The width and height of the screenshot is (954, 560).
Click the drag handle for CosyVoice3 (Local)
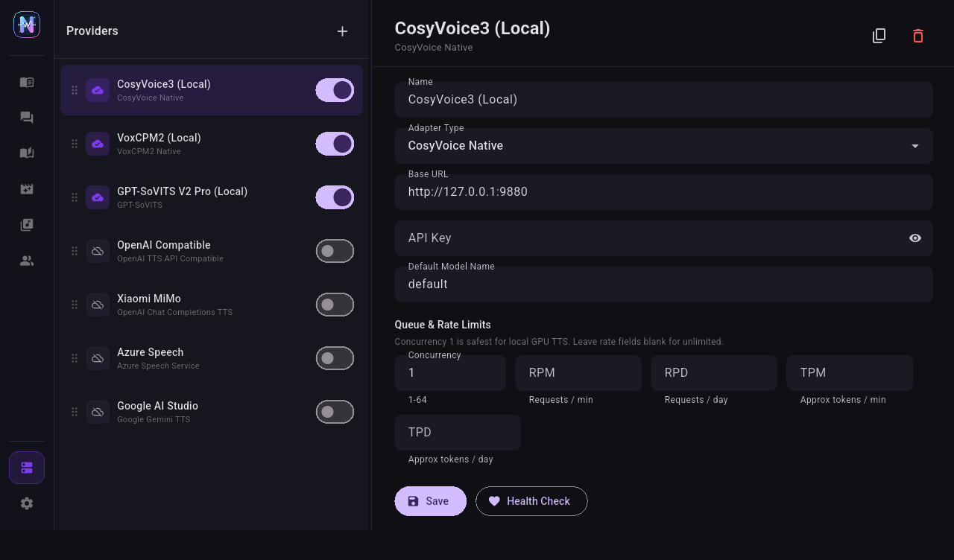click(x=75, y=90)
